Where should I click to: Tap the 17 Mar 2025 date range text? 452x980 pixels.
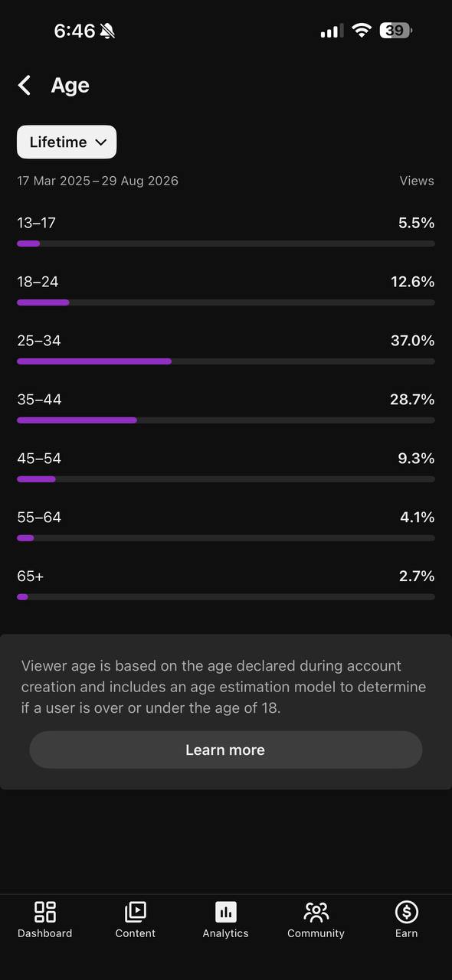click(x=97, y=181)
